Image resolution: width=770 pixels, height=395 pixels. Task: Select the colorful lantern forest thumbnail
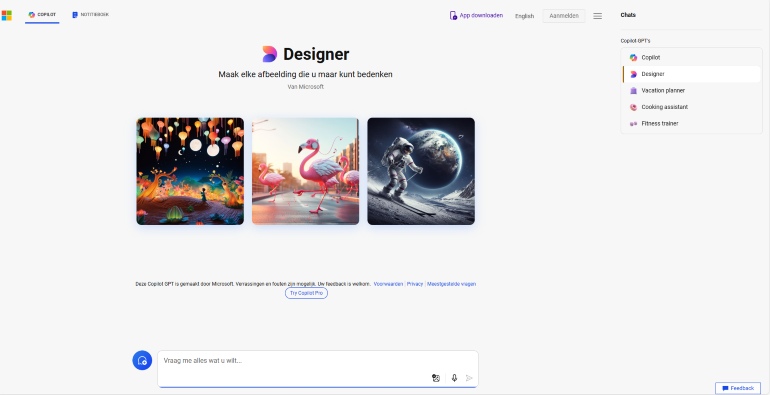point(190,171)
